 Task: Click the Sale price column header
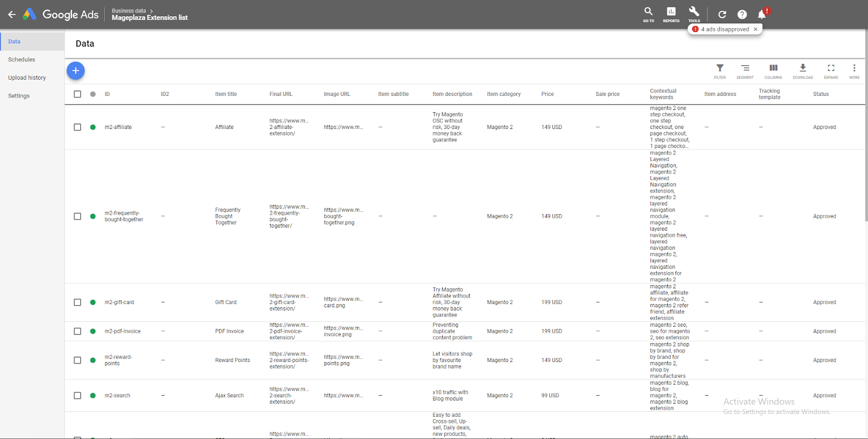pos(608,94)
